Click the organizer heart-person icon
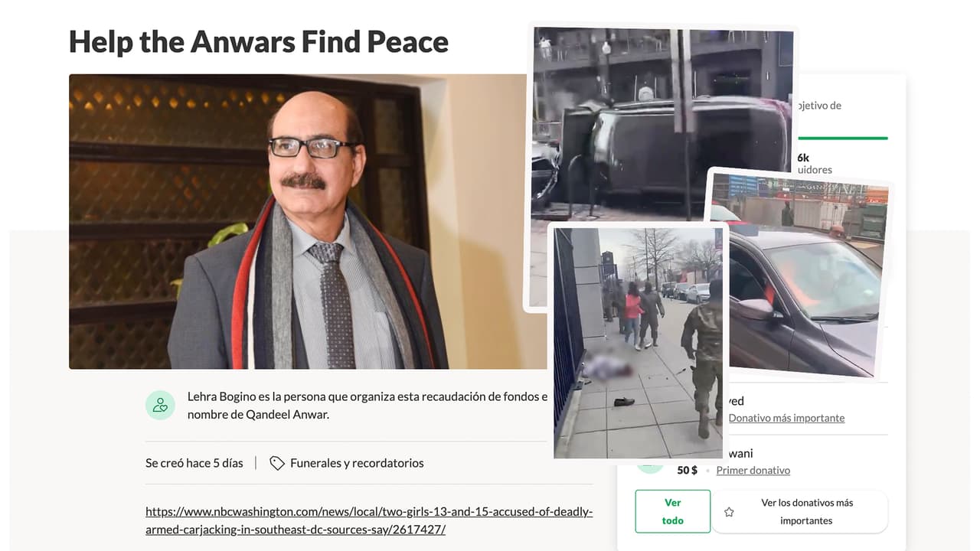This screenshot has height=551, width=980. point(160,405)
